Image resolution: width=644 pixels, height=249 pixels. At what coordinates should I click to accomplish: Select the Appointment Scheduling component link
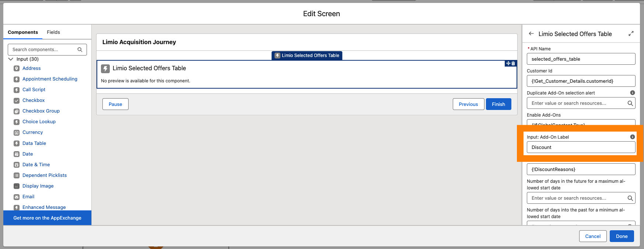tap(50, 79)
